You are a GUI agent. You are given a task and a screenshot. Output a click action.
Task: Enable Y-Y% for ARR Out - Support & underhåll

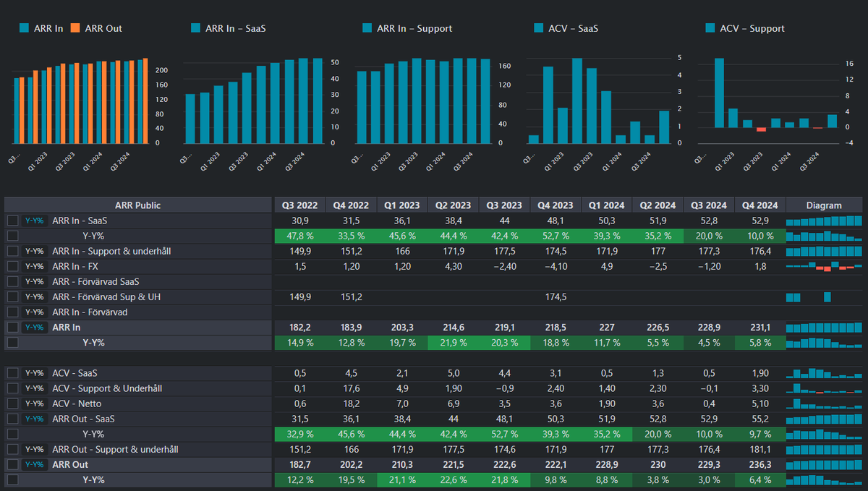pyautogui.click(x=33, y=449)
